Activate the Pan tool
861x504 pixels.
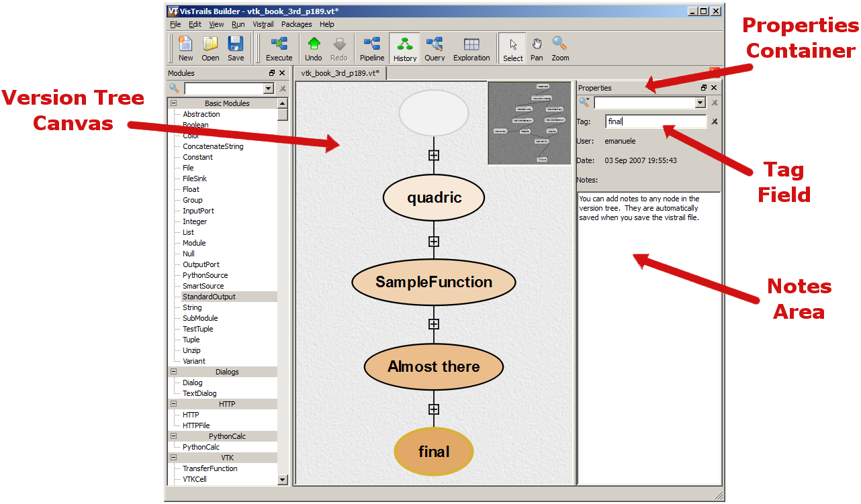[537, 48]
